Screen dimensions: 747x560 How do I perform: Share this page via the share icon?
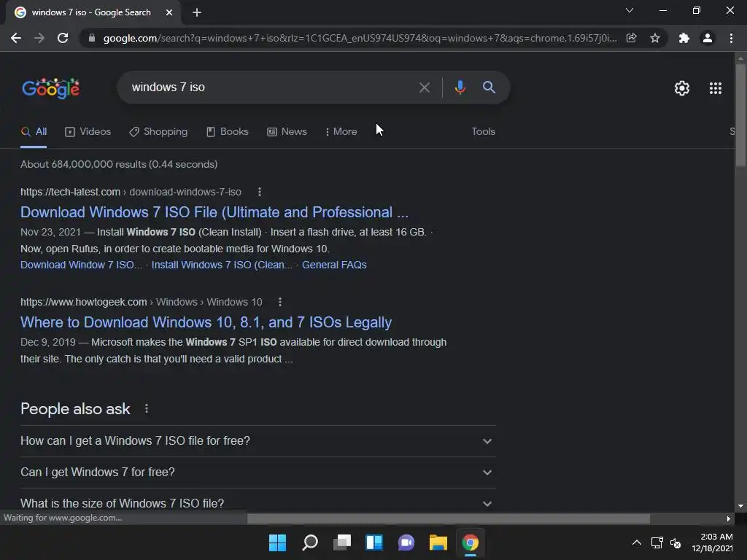coord(631,38)
